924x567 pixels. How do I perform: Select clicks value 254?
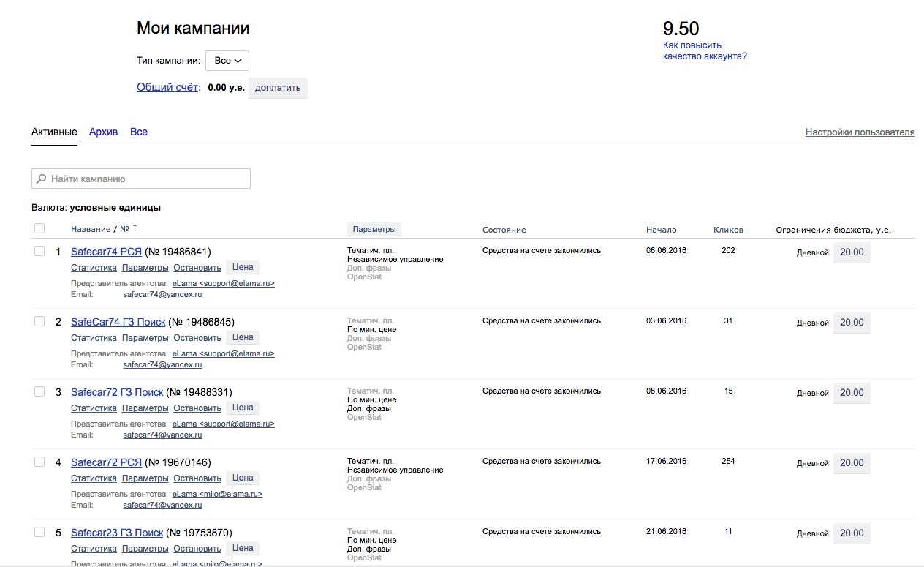click(x=728, y=461)
